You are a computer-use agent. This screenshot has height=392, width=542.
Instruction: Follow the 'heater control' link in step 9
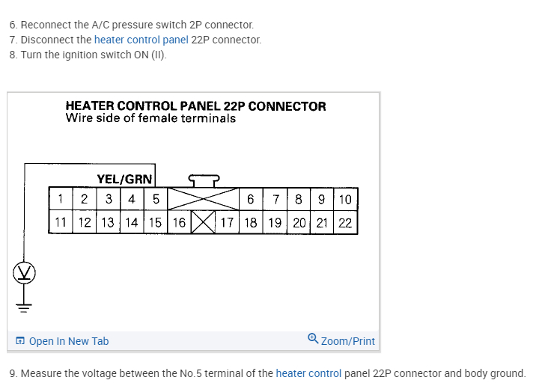308,373
